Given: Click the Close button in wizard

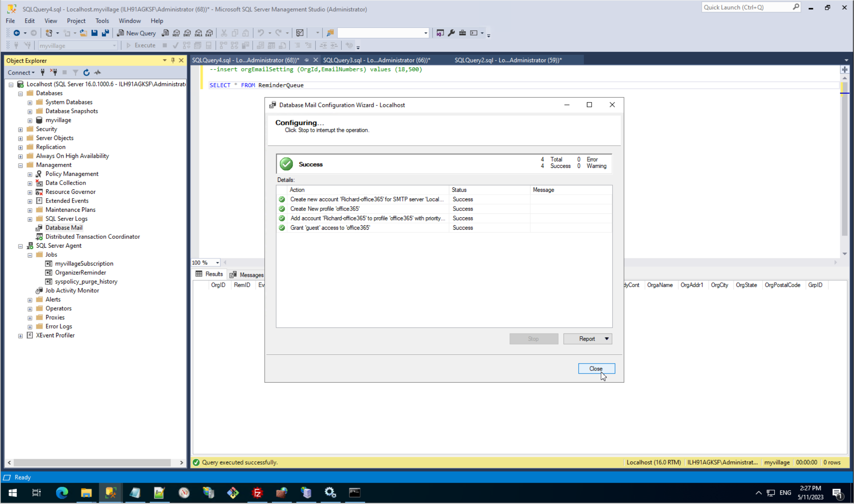Looking at the screenshot, I should coord(596,368).
